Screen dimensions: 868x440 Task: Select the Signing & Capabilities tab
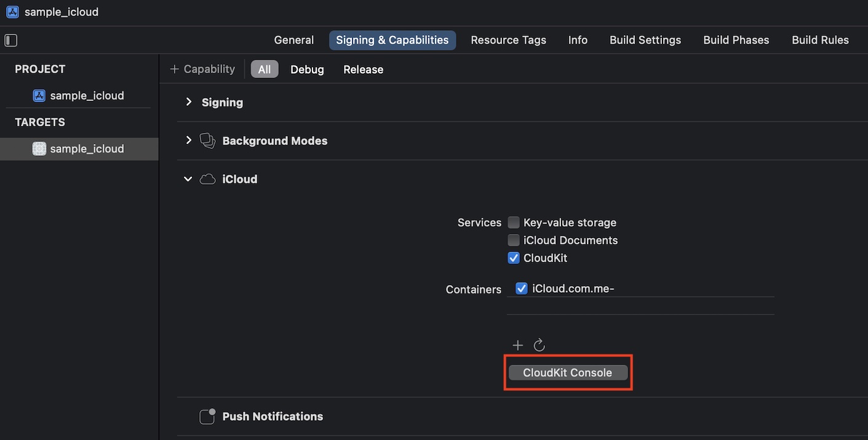click(392, 40)
